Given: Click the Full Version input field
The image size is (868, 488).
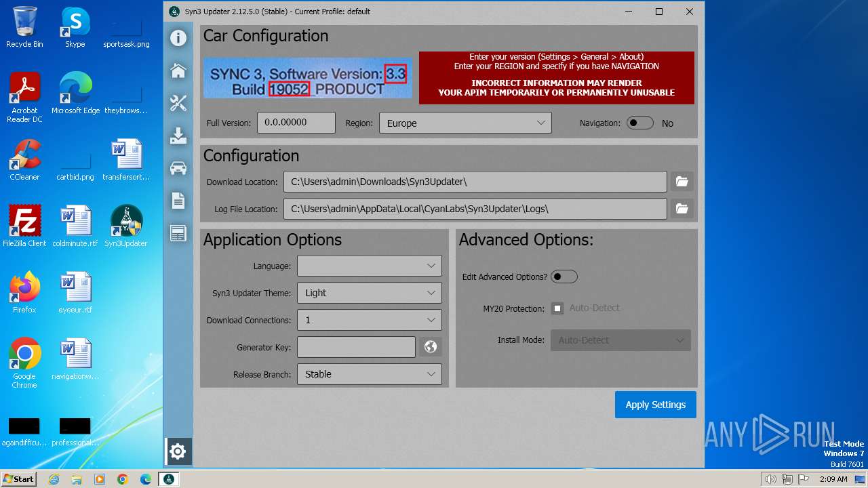Looking at the screenshot, I should (x=296, y=123).
